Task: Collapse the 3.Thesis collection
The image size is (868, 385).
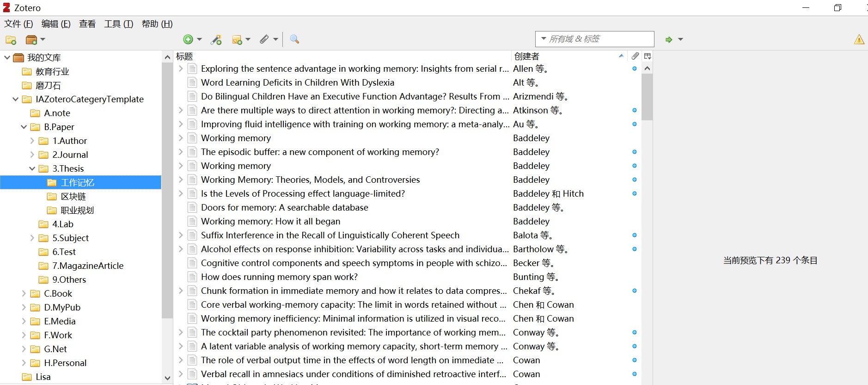Action: coord(32,168)
